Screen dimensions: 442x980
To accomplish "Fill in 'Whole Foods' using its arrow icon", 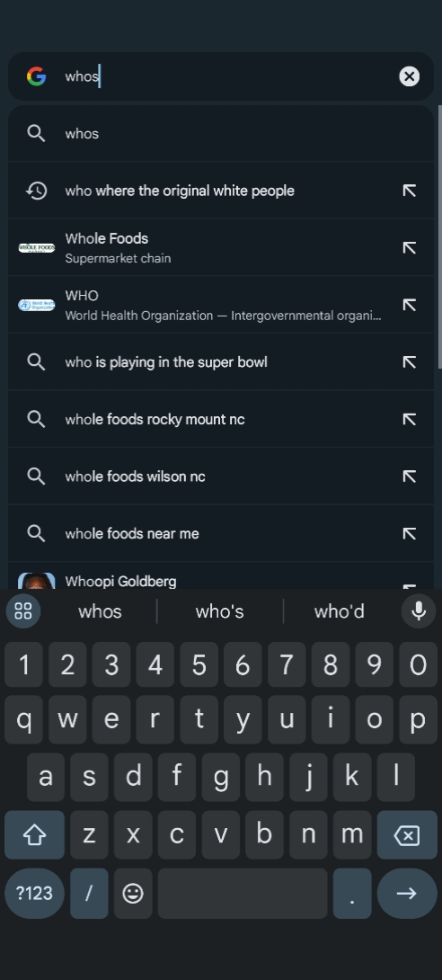I will [409, 247].
